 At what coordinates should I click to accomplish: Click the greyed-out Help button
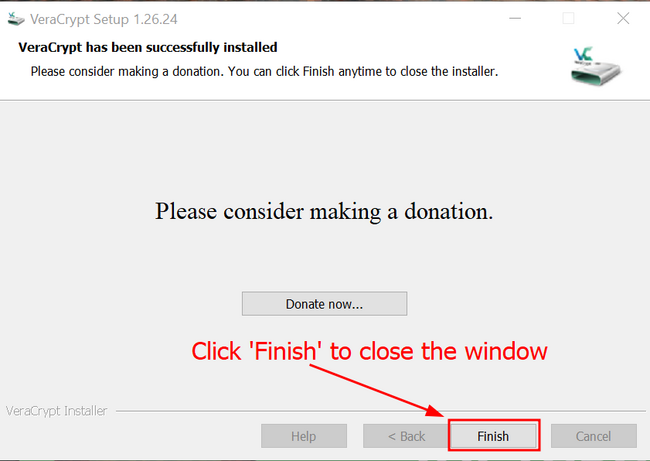coord(304,436)
